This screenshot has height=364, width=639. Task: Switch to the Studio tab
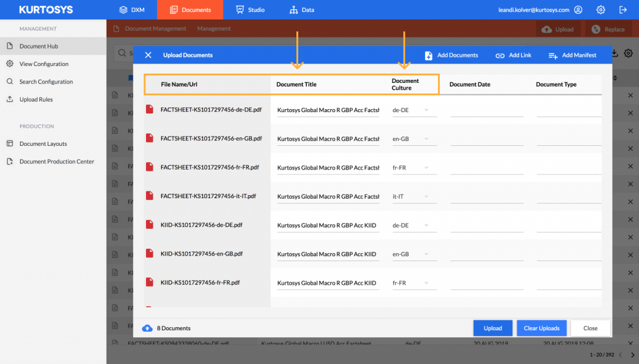[250, 10]
